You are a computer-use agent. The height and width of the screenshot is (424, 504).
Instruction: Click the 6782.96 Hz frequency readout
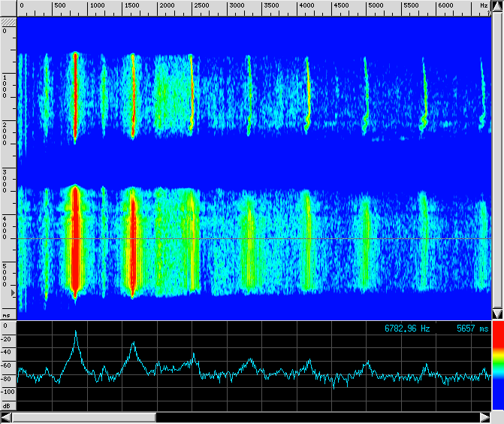click(x=407, y=329)
